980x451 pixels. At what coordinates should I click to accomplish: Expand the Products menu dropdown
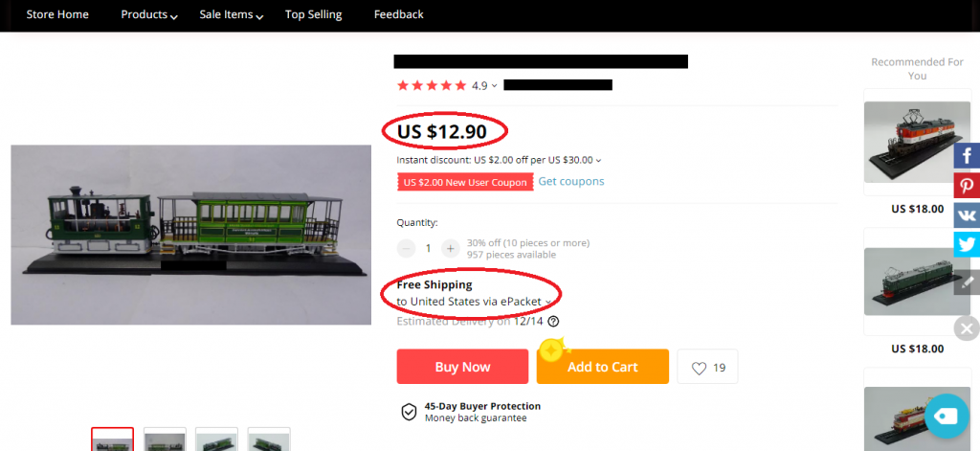coord(149,15)
